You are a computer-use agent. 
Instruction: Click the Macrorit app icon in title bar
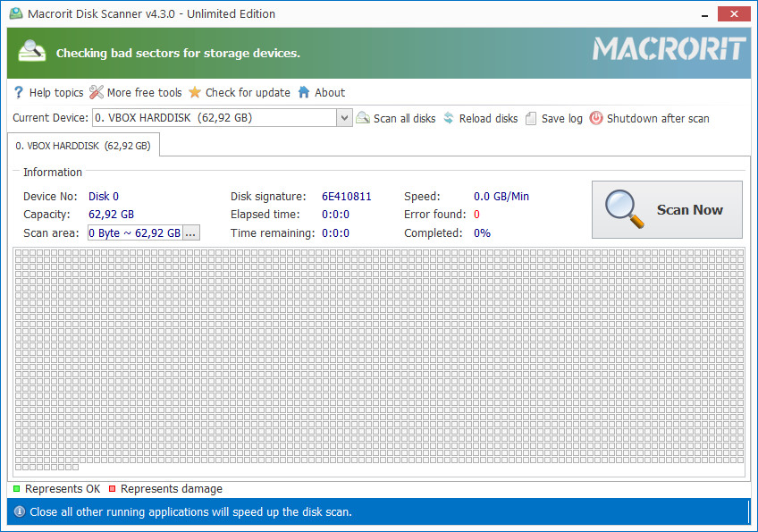point(15,13)
